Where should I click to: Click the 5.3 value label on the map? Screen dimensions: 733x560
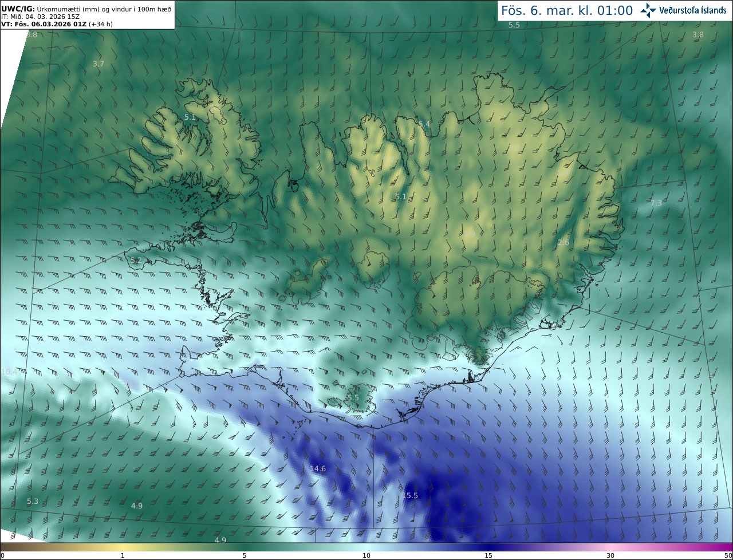[x=33, y=501]
